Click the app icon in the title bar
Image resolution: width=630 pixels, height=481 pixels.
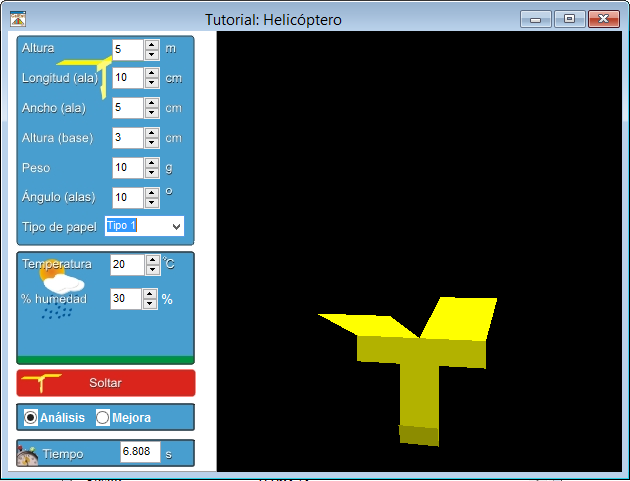(x=17, y=18)
